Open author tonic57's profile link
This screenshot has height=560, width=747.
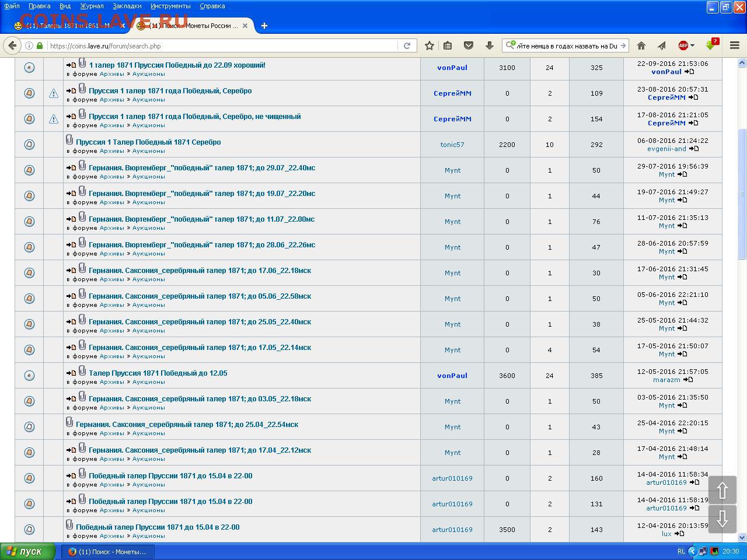(452, 144)
